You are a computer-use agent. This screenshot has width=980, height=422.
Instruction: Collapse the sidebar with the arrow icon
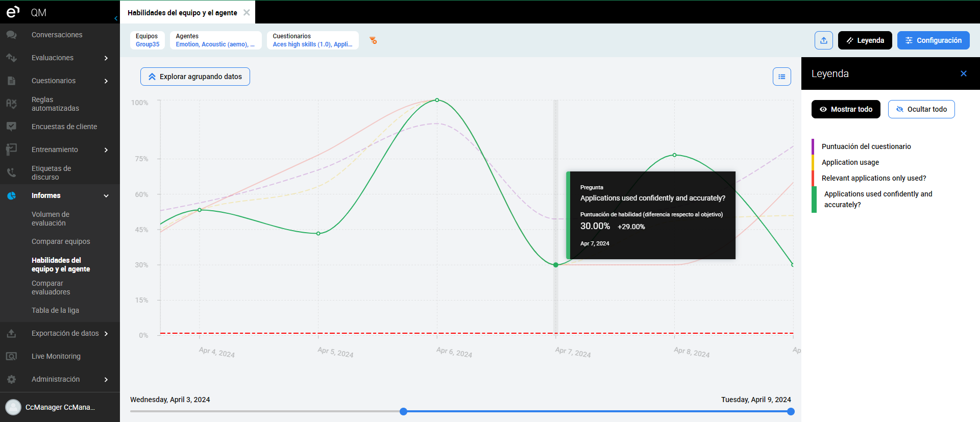coord(116,18)
